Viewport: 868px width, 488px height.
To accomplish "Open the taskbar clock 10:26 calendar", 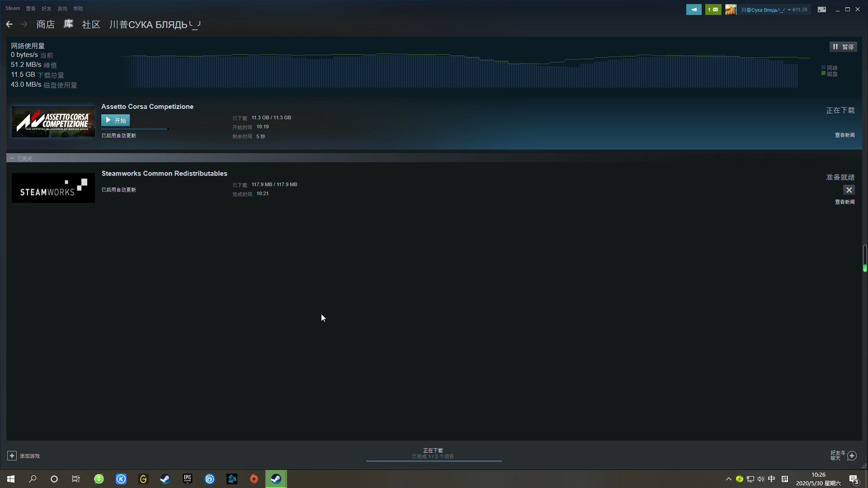I will coord(818,479).
